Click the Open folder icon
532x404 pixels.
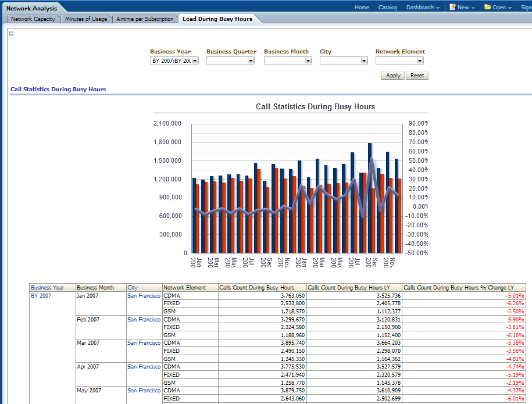488,8
